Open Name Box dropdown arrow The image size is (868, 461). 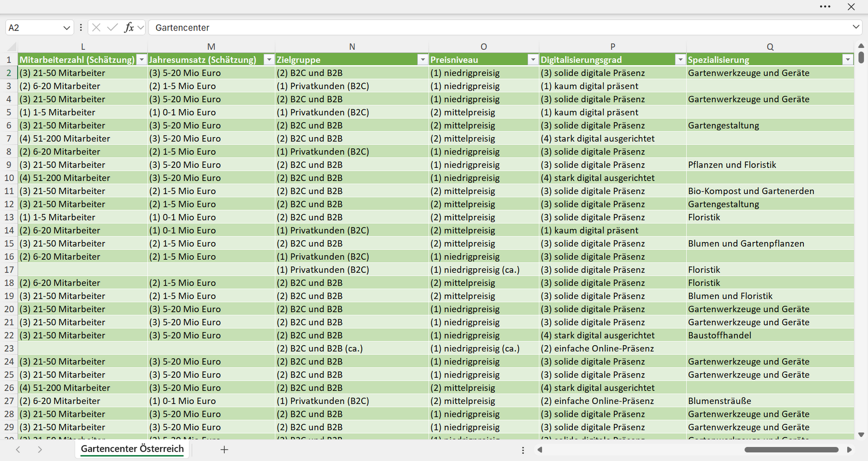click(x=67, y=28)
